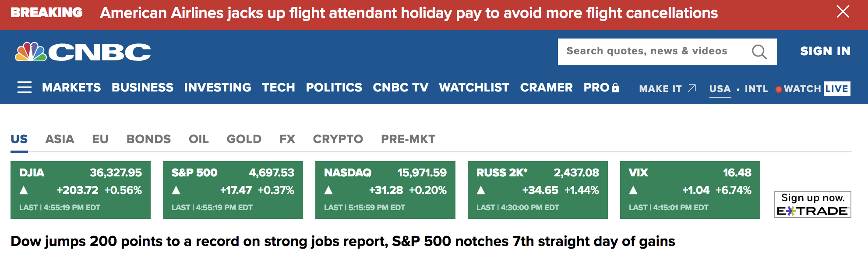868x260 pixels.
Task: Click the PRO lock icon
Action: click(615, 88)
